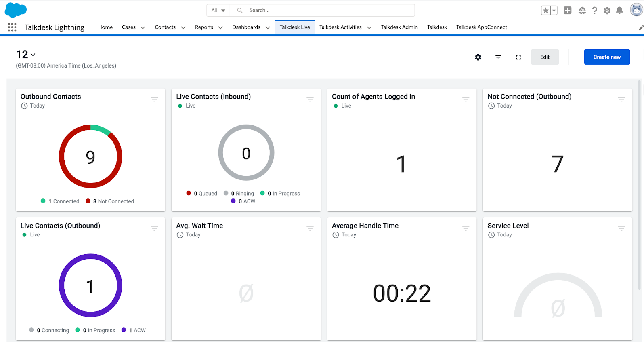Open the Talkdesk Admin tab
The height and width of the screenshot is (342, 644).
coord(399,27)
